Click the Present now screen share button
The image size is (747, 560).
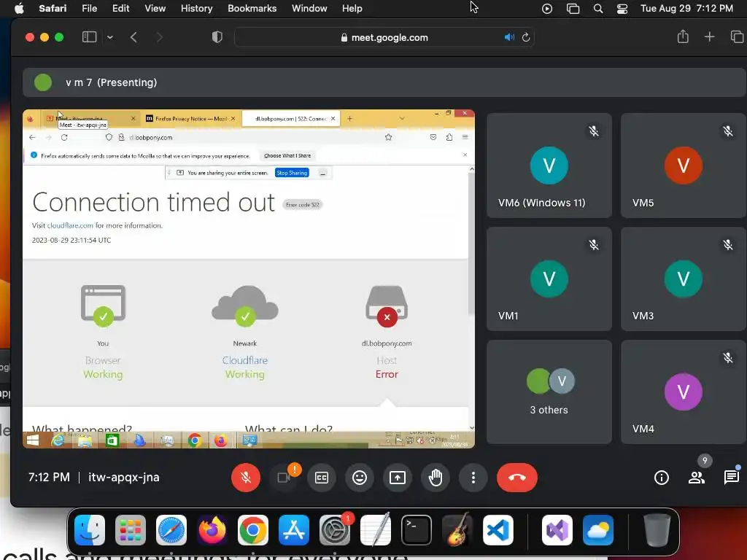[398, 477]
